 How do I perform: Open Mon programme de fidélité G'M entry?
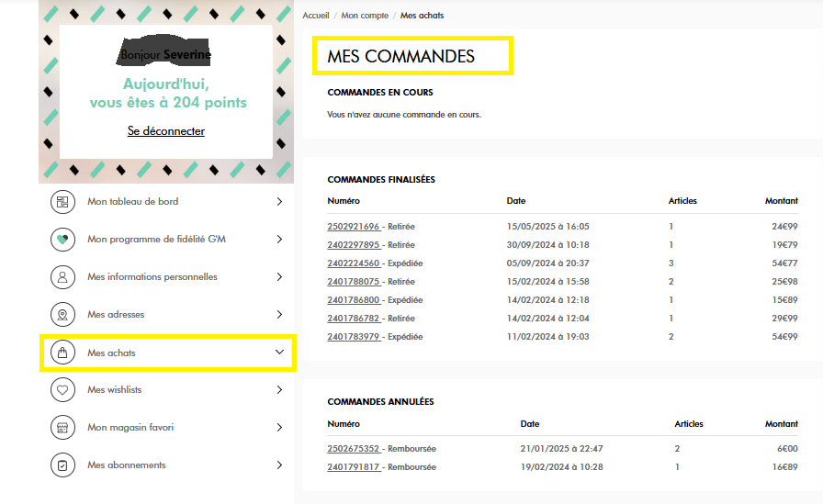coord(156,240)
